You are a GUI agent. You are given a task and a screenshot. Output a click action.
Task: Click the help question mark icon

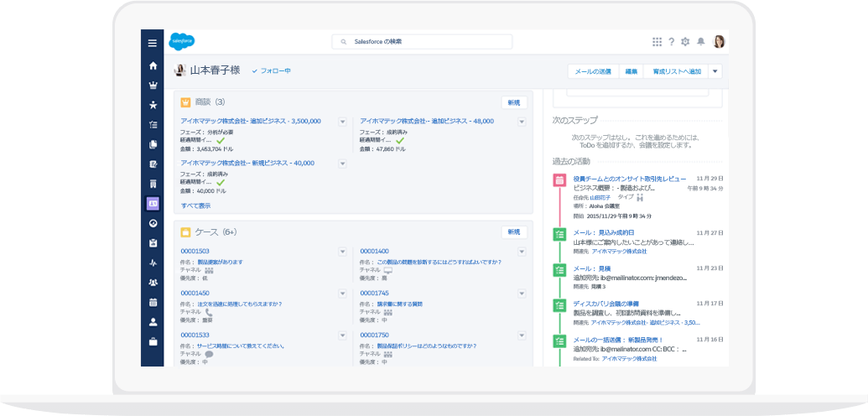click(x=671, y=42)
